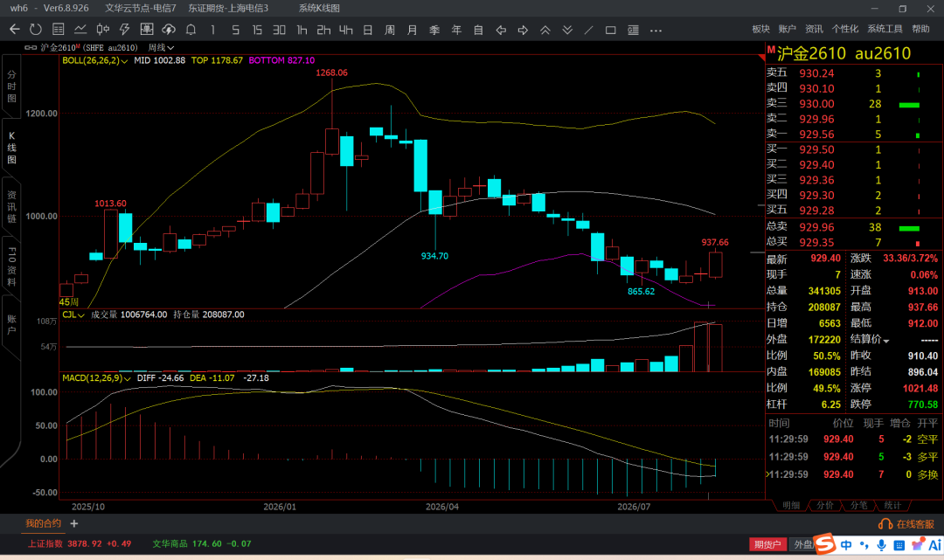The width and height of the screenshot is (944, 560).
Task: Open the 明细 tab
Action: 791,505
